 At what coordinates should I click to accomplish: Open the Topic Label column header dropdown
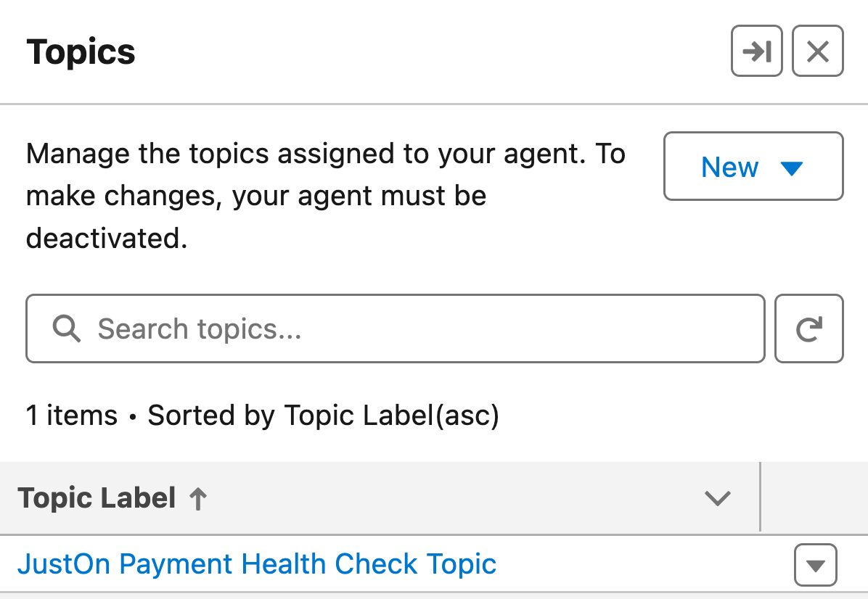(718, 498)
